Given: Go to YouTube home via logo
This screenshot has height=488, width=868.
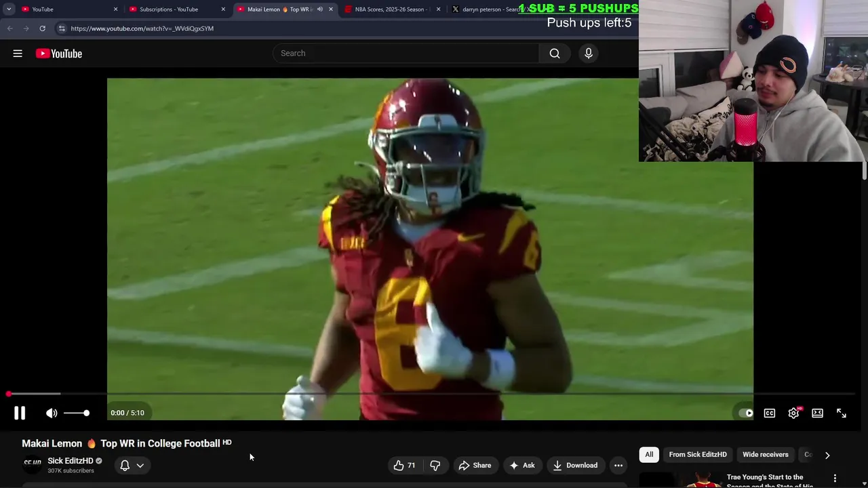Looking at the screenshot, I should tap(59, 54).
